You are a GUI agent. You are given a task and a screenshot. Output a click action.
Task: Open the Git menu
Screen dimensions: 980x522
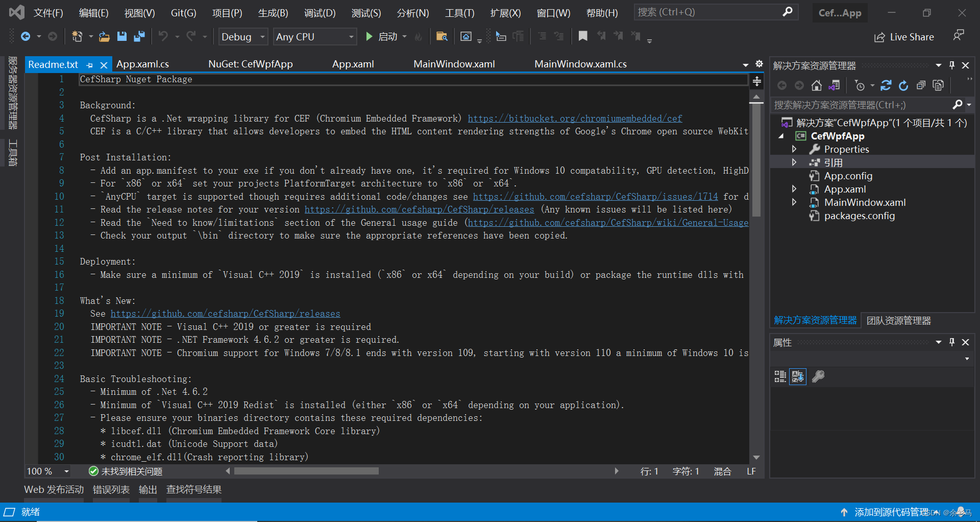click(x=183, y=13)
